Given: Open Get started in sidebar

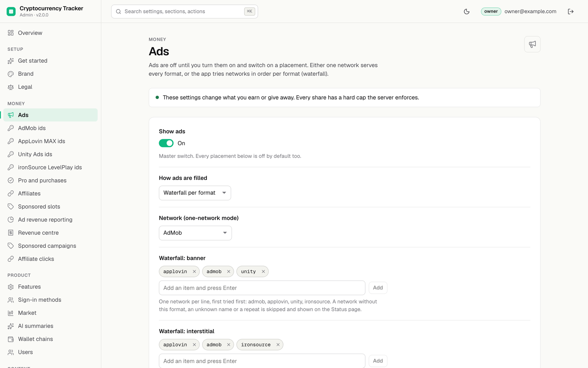Looking at the screenshot, I should [x=50, y=61].
